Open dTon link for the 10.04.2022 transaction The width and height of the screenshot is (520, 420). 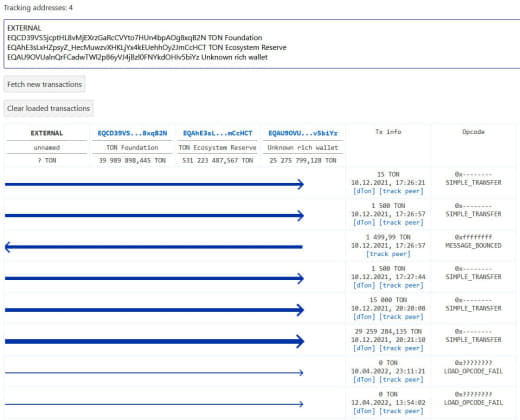point(364,379)
